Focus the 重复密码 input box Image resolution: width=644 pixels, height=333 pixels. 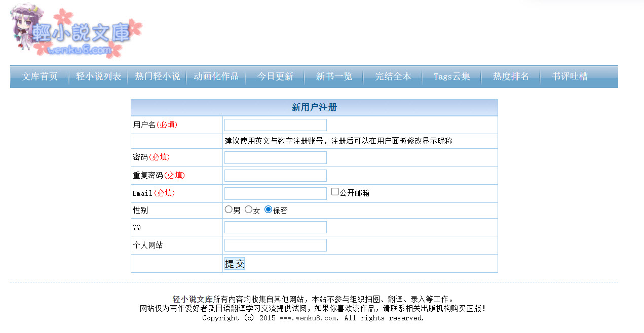pyautogui.click(x=276, y=176)
